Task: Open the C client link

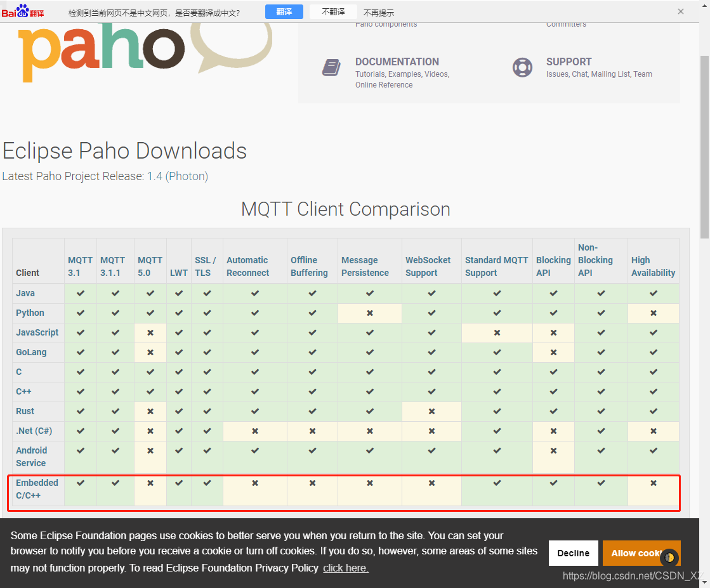Action: click(18, 372)
